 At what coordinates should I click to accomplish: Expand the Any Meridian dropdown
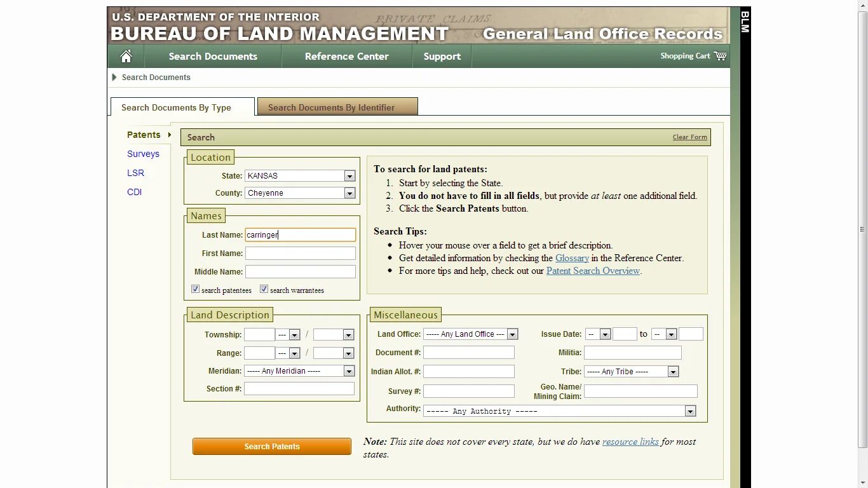click(x=299, y=371)
